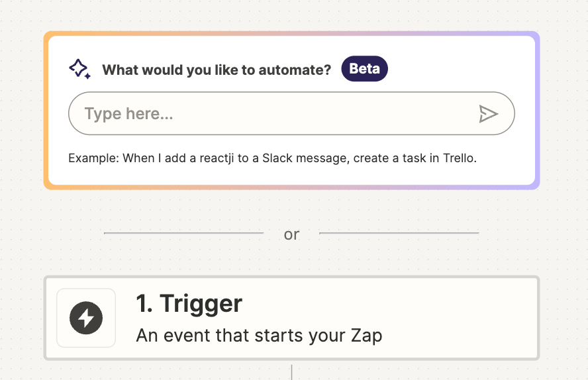
Task: Click the divider line right of "or"
Action: (x=399, y=233)
